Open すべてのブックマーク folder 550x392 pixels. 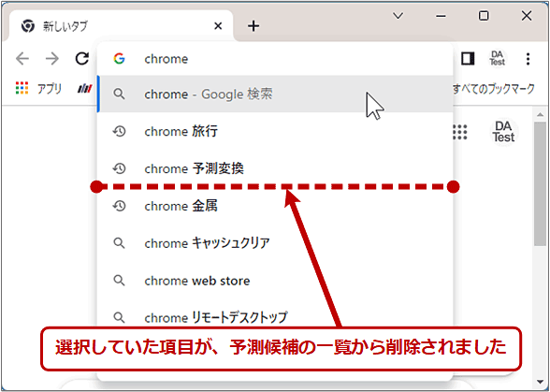tap(494, 89)
